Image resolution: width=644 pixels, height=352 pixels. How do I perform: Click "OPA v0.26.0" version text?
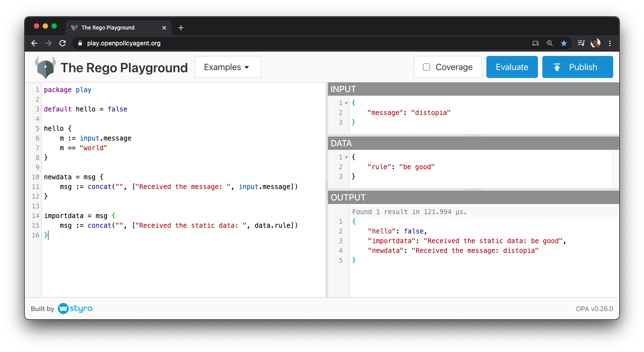[594, 309]
